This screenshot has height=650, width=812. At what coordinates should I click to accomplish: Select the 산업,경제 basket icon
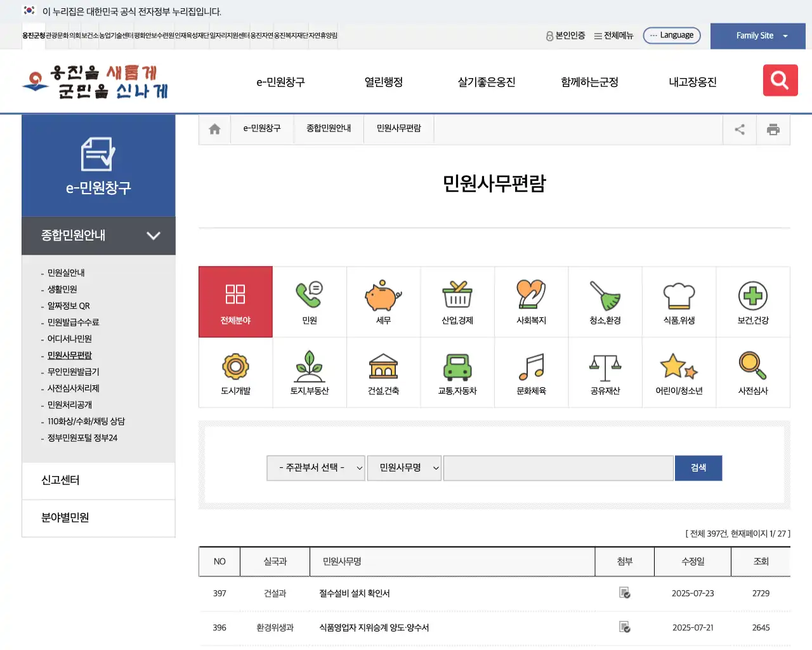[457, 302]
